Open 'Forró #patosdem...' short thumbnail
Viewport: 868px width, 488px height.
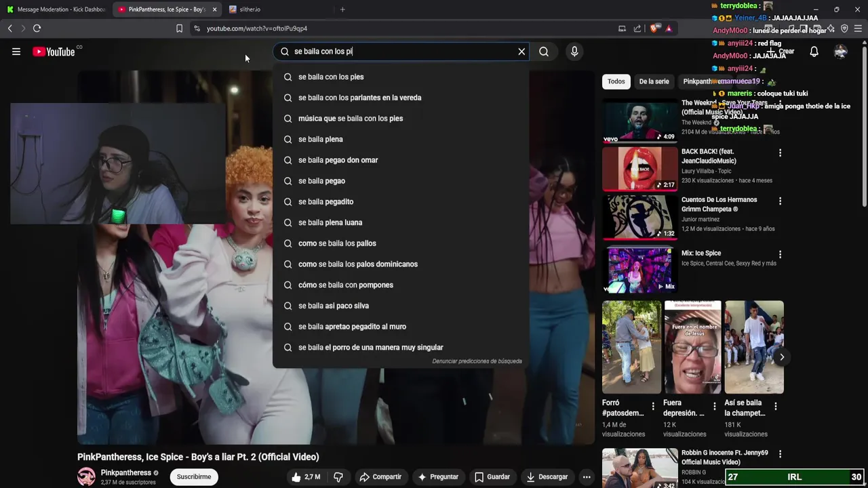click(x=631, y=347)
